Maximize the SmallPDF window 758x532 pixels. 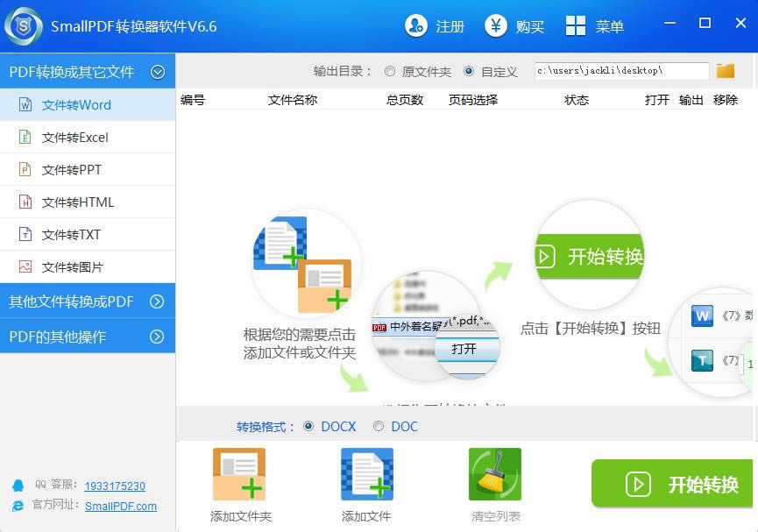(x=705, y=23)
